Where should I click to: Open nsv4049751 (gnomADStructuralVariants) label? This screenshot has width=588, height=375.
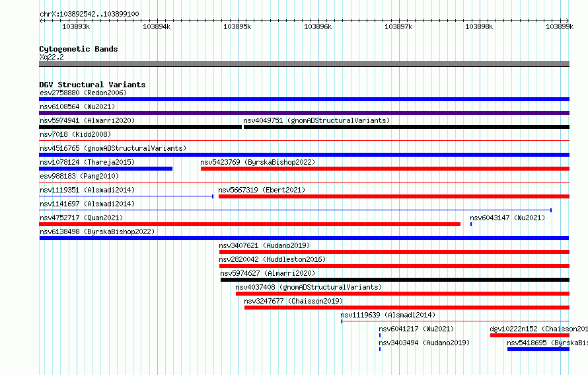pyautogui.click(x=316, y=120)
